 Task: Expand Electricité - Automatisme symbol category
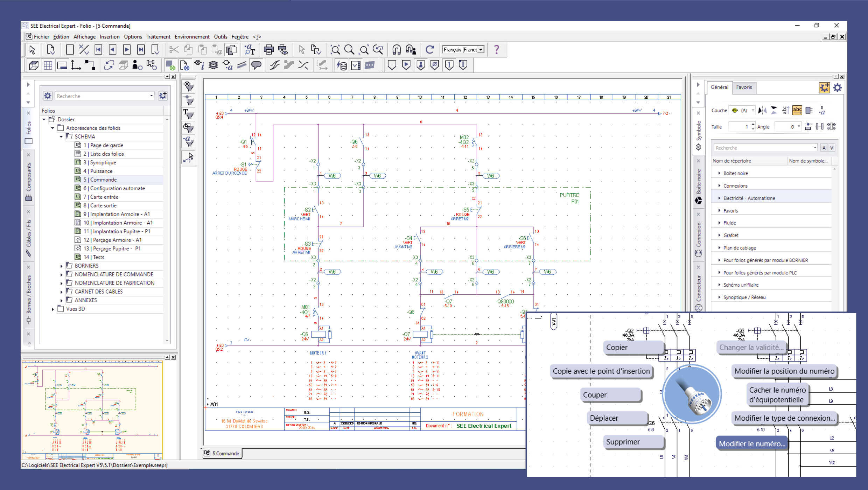719,198
